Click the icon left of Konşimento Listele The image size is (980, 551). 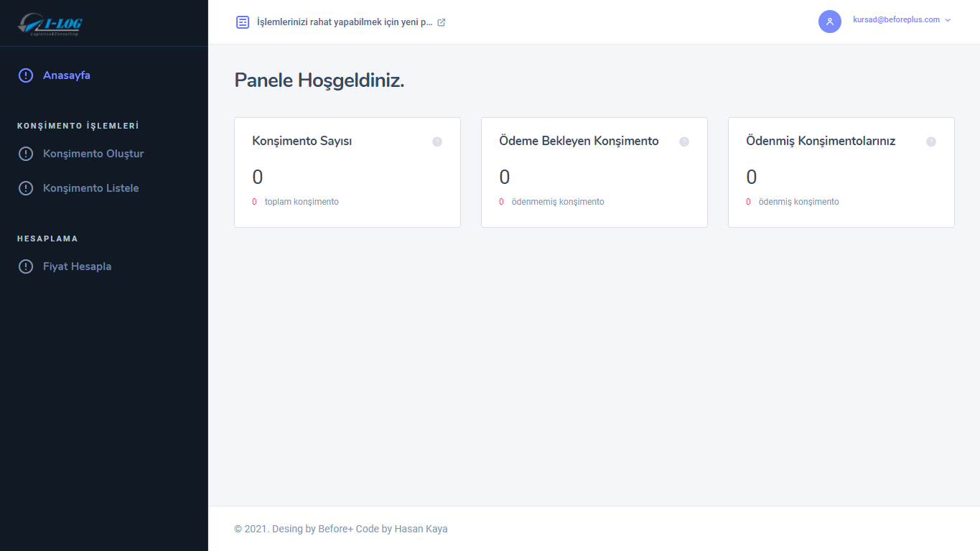[x=26, y=188]
